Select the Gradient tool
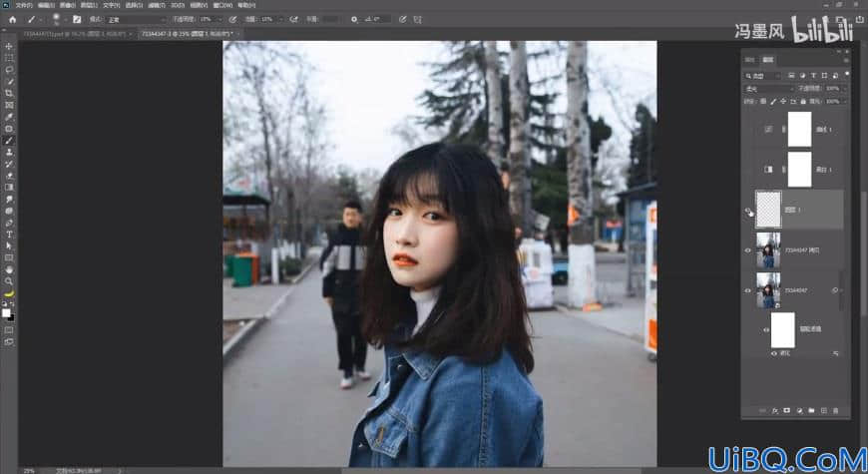This screenshot has height=474, width=868. [9, 188]
